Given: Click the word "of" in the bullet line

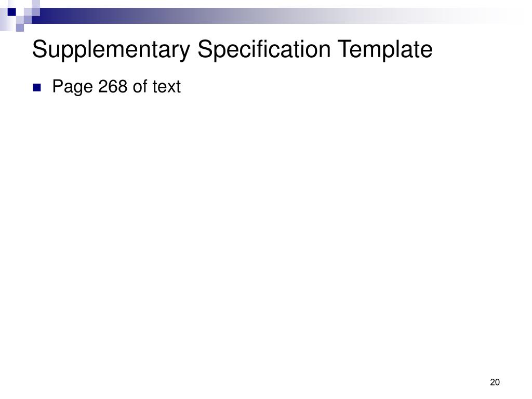Looking at the screenshot, I should click(140, 86).
